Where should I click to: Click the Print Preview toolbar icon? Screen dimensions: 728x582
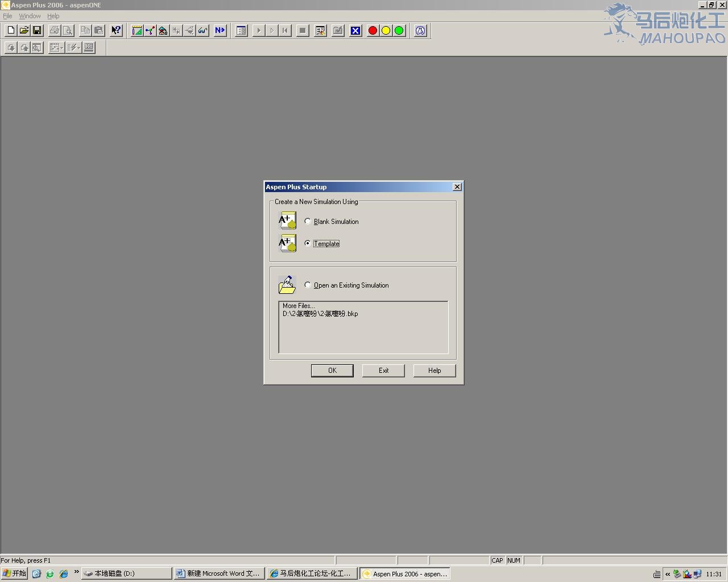[x=68, y=31]
